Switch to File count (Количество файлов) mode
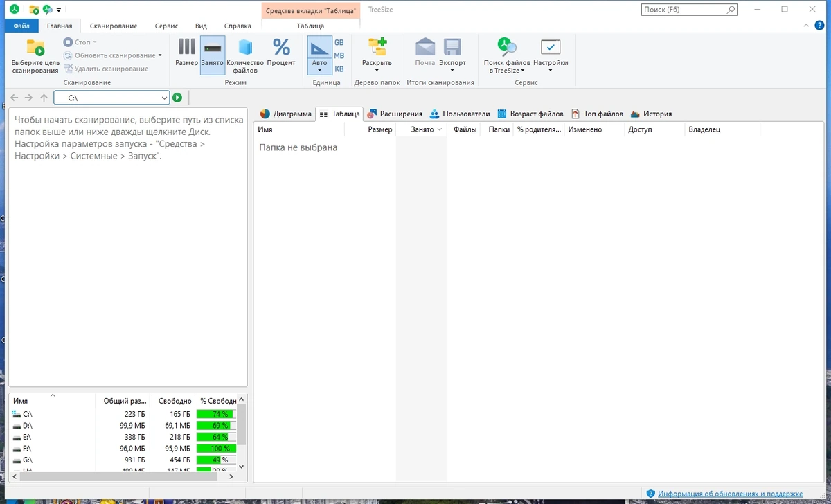 [x=246, y=55]
